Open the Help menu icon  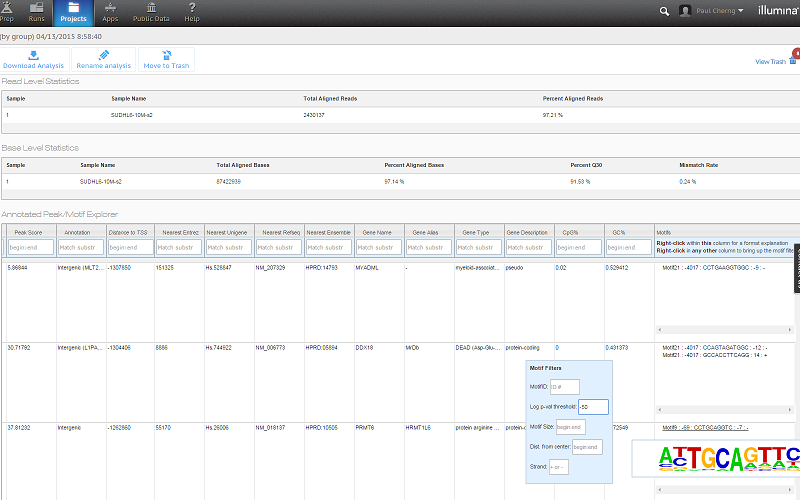pos(191,12)
